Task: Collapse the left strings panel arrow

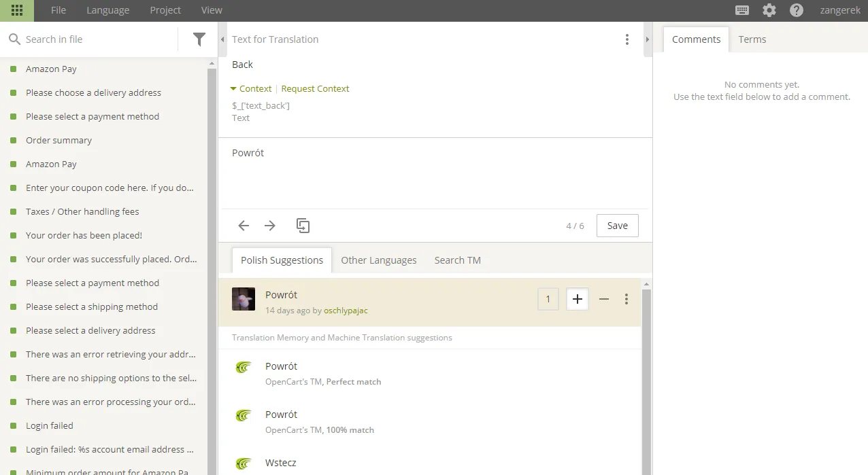Action: point(222,39)
